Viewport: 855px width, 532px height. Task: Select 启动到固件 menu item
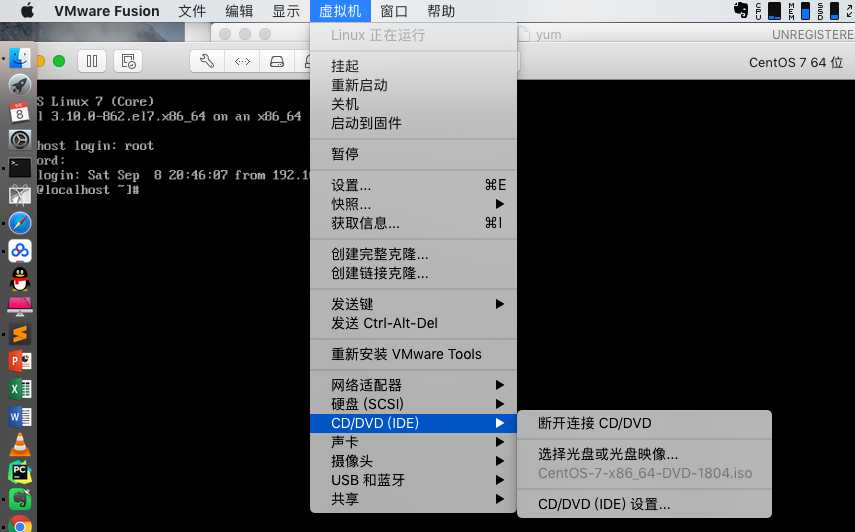(x=413, y=123)
